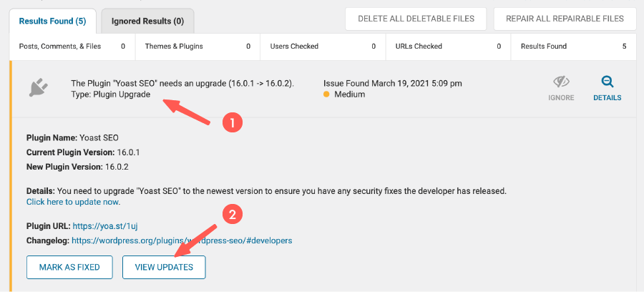
Task: Click the Mark as Fixed button
Action: (69, 267)
